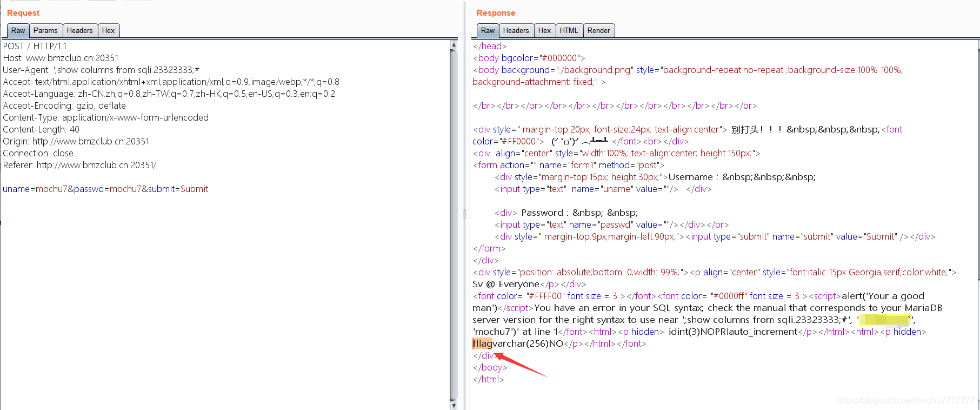Click the Referer header line
Image resolution: width=980 pixels, height=410 pixels.
point(79,166)
